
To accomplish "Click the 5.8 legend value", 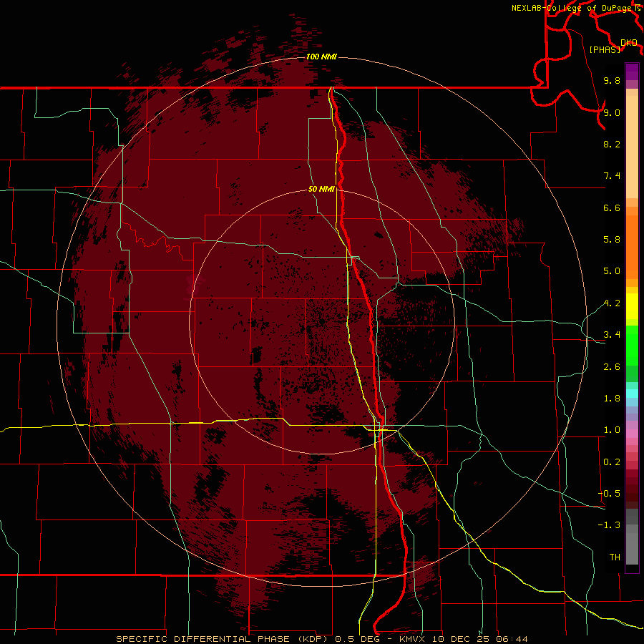I will point(612,240).
